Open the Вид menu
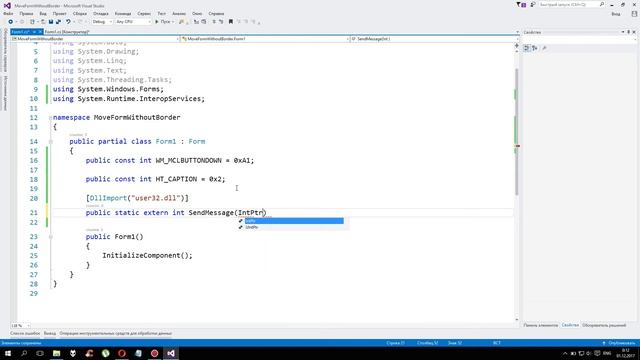 (43, 13)
